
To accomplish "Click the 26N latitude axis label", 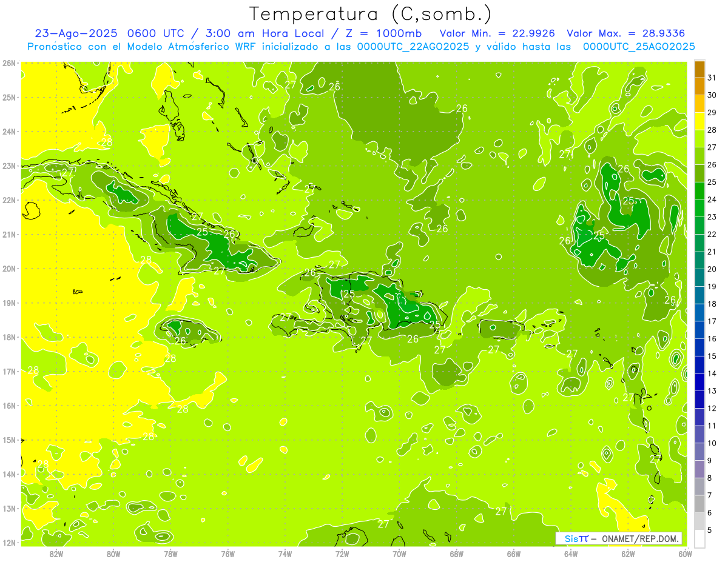I will 8,63.
